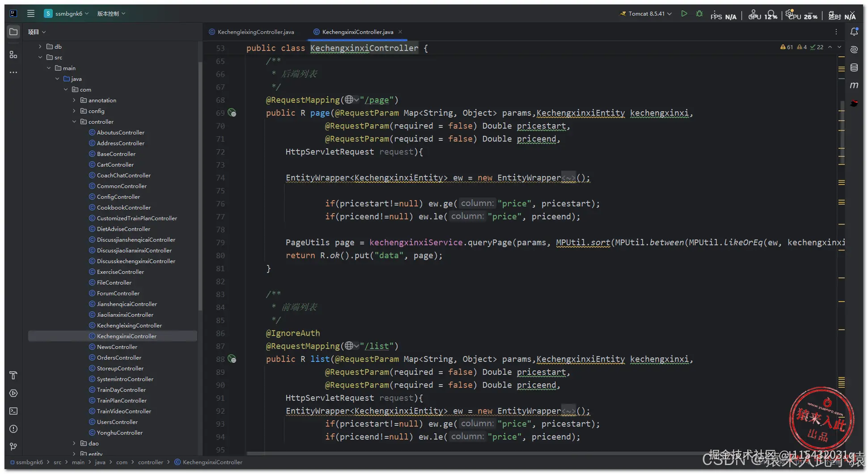Expand the annotation package
This screenshot has height=474, width=868.
click(74, 100)
